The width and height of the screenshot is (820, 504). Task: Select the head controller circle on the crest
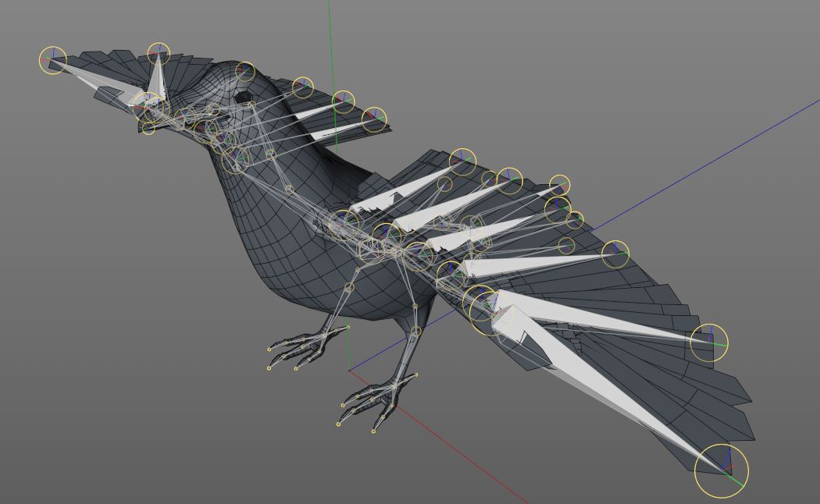160,55
